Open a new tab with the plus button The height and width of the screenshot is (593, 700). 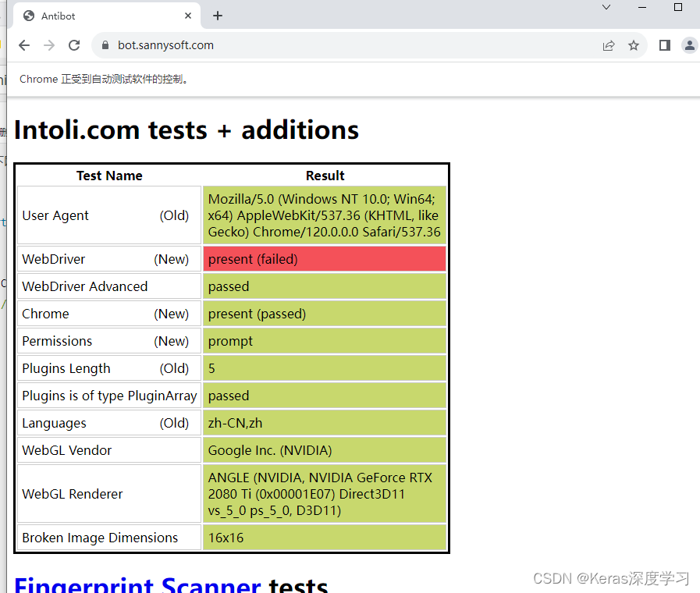218,16
